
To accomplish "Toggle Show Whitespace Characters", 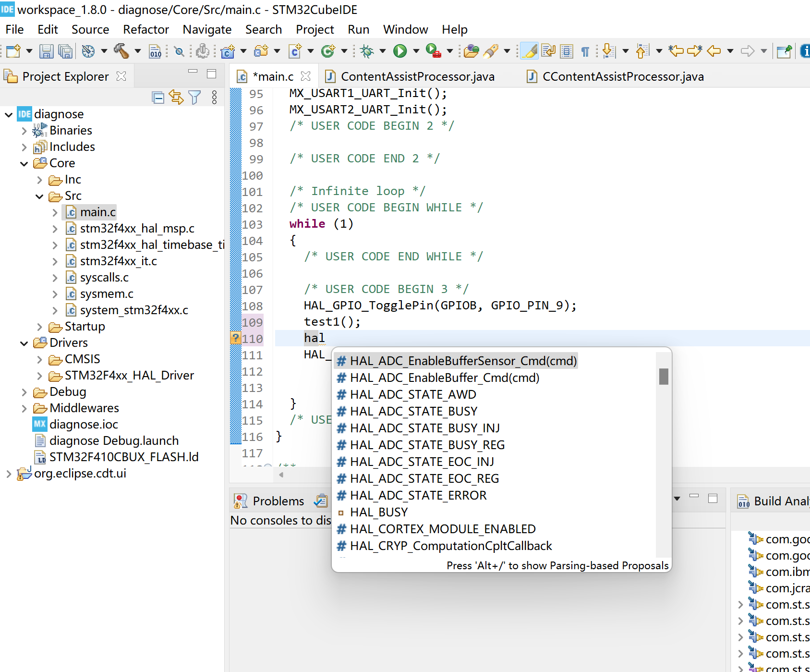I will tap(585, 51).
